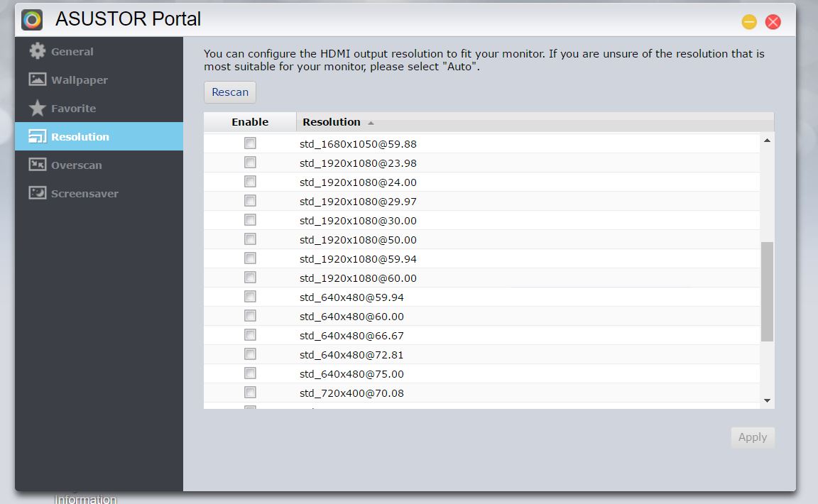
Task: Enable std_1680x1050@59.88 resolution
Action: point(251,143)
